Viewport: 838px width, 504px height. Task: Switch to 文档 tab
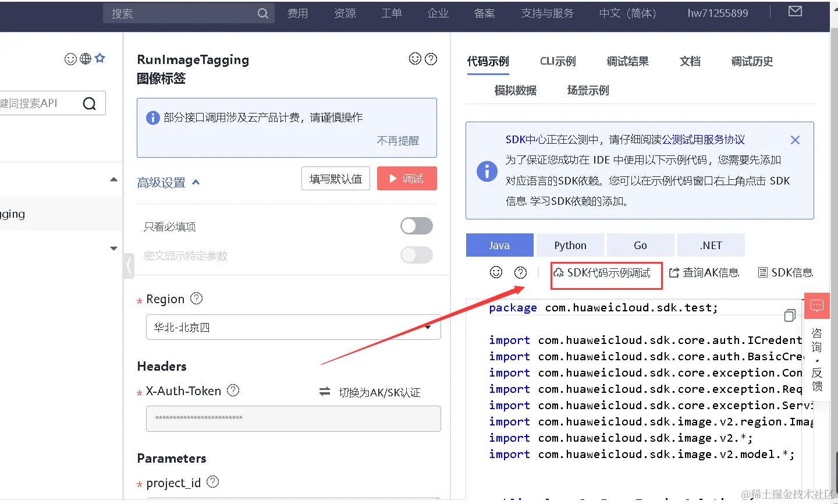click(x=690, y=62)
